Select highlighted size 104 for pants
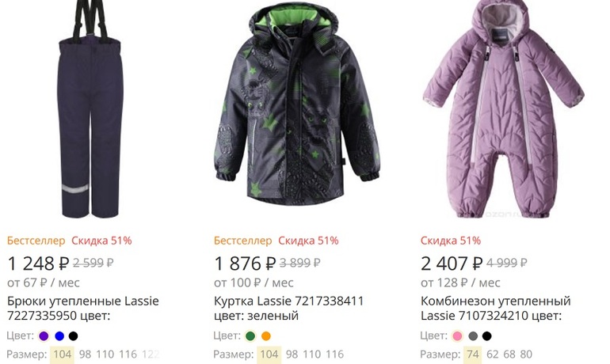Image resolution: width=610 pixels, height=364 pixels. coord(61,355)
